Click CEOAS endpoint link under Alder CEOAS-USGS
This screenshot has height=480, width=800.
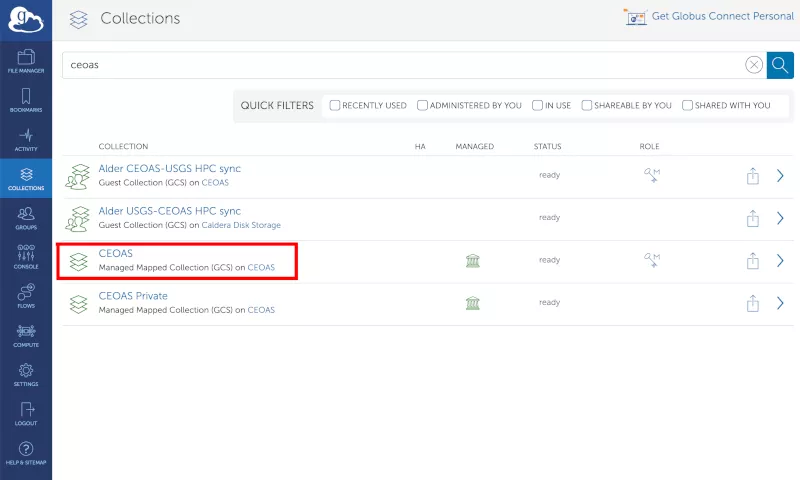click(x=215, y=183)
